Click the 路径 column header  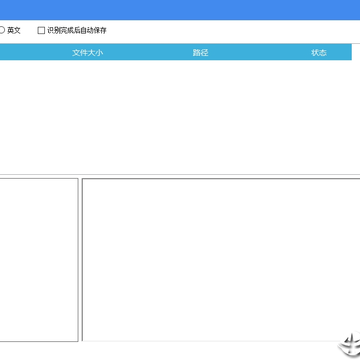pyautogui.click(x=200, y=52)
